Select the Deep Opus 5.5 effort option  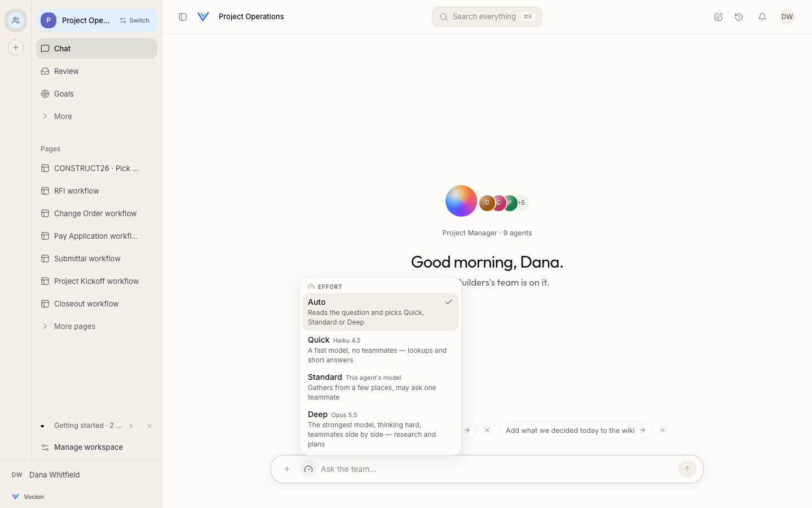(381, 429)
